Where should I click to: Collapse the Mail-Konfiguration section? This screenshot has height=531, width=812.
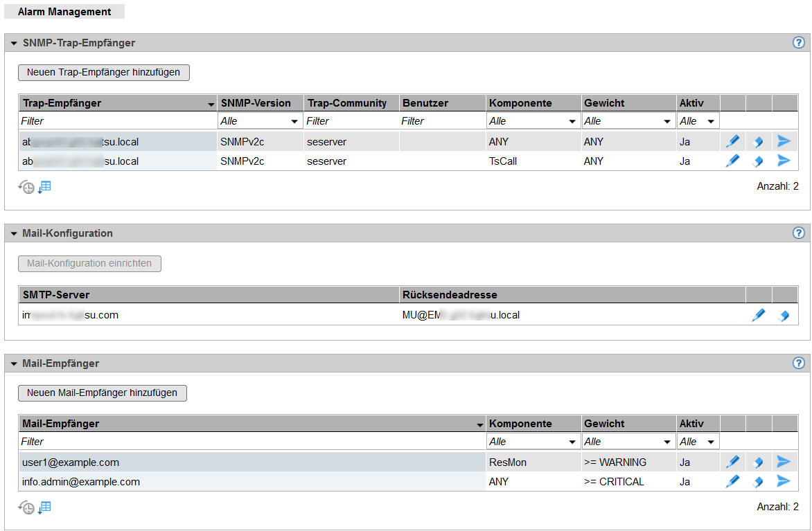(x=14, y=234)
